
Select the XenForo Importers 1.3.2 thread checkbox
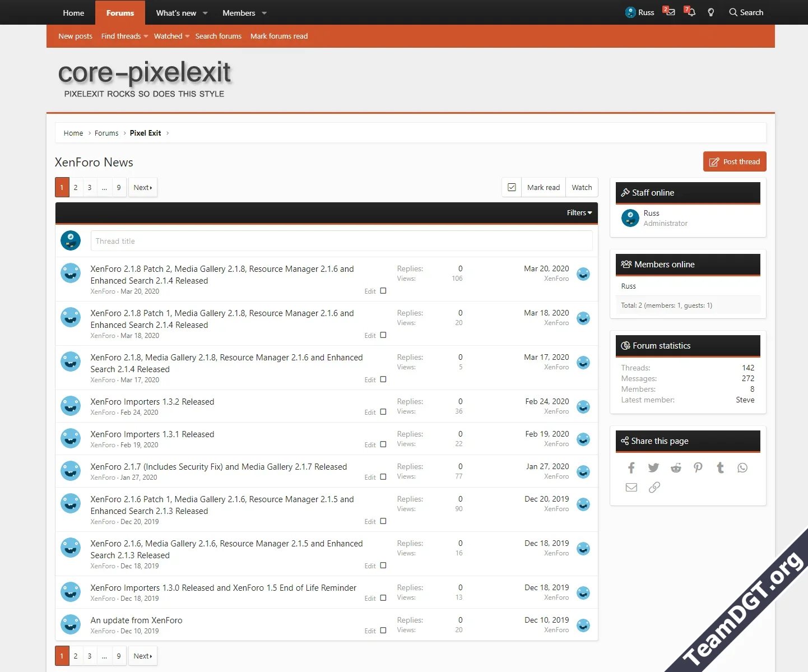point(383,412)
